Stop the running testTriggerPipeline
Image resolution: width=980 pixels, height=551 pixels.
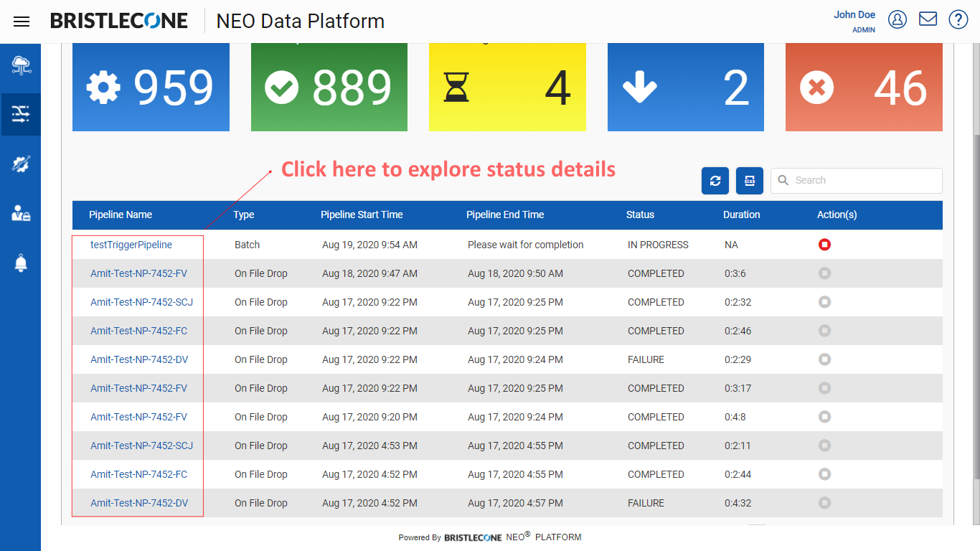(x=824, y=245)
